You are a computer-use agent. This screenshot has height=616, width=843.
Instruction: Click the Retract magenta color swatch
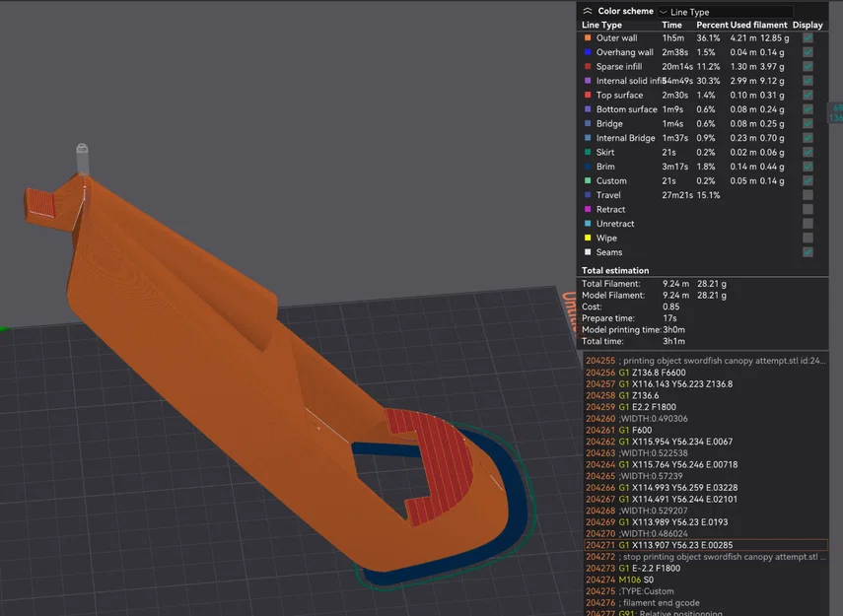588,209
